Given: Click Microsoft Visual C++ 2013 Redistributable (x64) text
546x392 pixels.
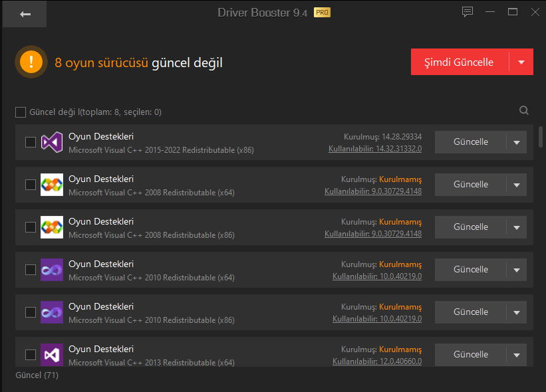Looking at the screenshot, I should [152, 363].
